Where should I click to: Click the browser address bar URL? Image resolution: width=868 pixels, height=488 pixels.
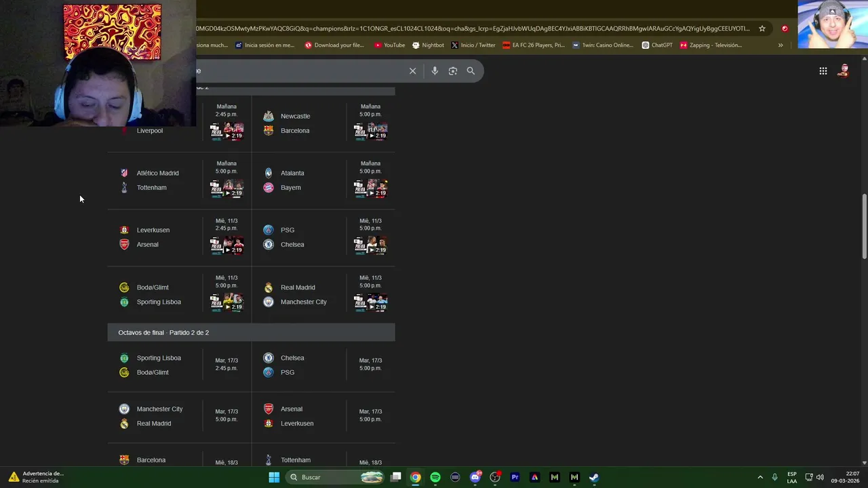(473, 28)
